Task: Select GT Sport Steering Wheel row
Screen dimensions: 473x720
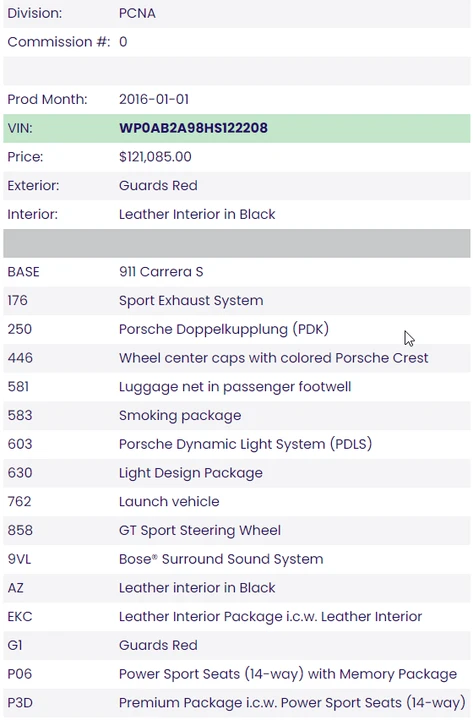Action: 237,530
